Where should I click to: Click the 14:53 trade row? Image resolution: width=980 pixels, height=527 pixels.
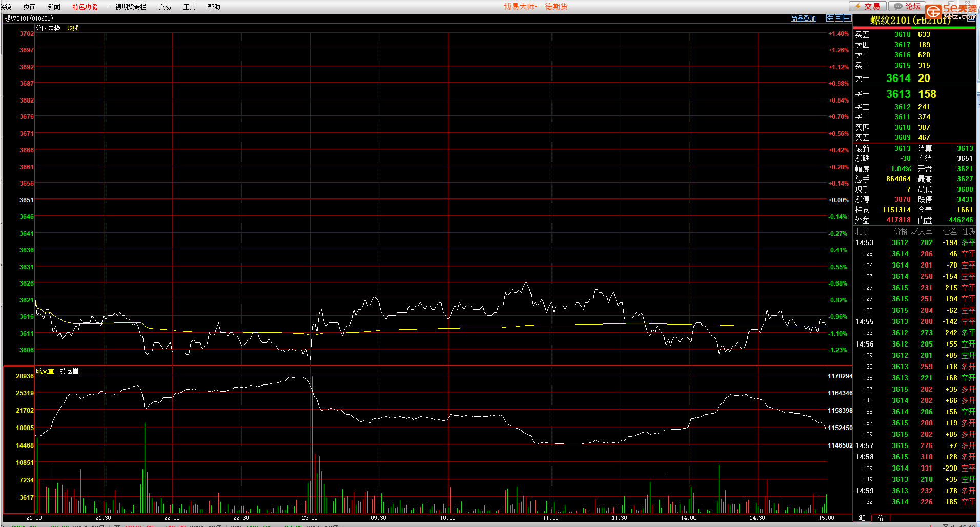[x=914, y=242]
